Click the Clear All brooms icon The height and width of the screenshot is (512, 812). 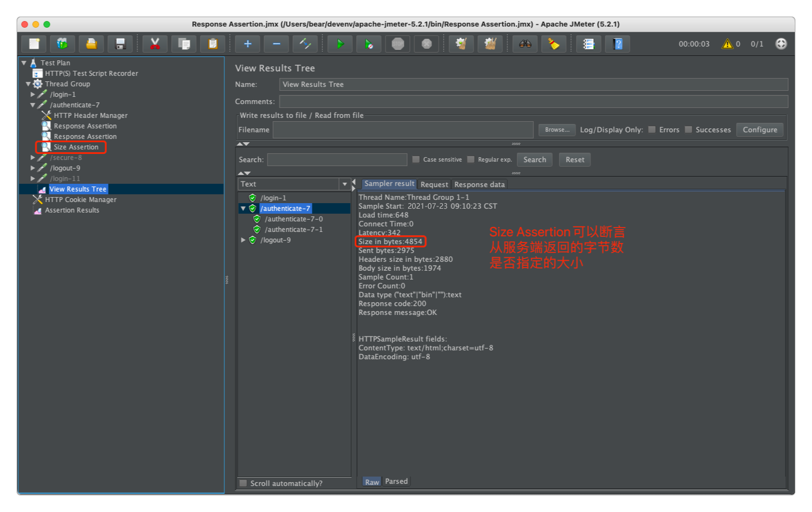(x=490, y=44)
